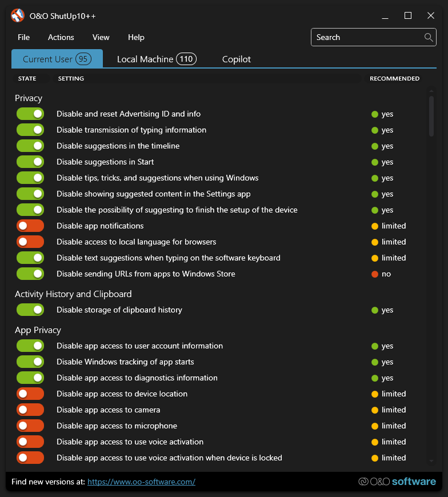Open the File menu

[x=23, y=38]
